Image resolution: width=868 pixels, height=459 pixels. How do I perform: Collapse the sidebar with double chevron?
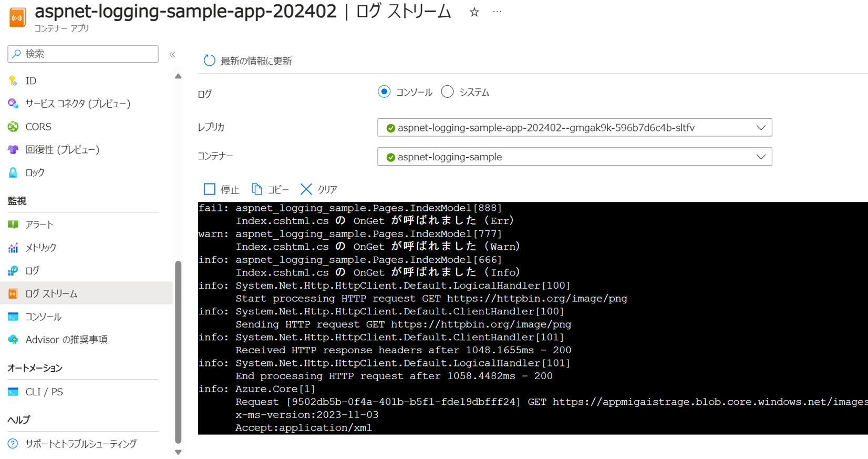(172, 54)
